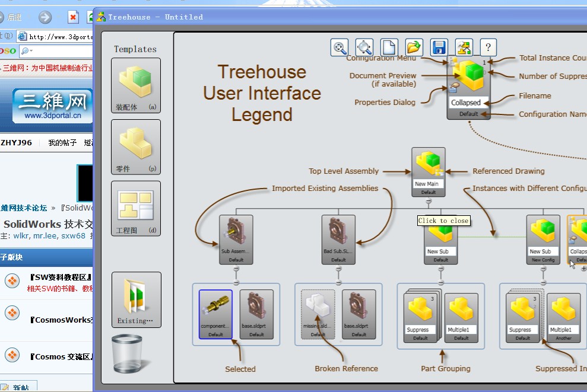Open 我的帖子 link in browser
The height and width of the screenshot is (392, 587).
pyautogui.click(x=62, y=142)
